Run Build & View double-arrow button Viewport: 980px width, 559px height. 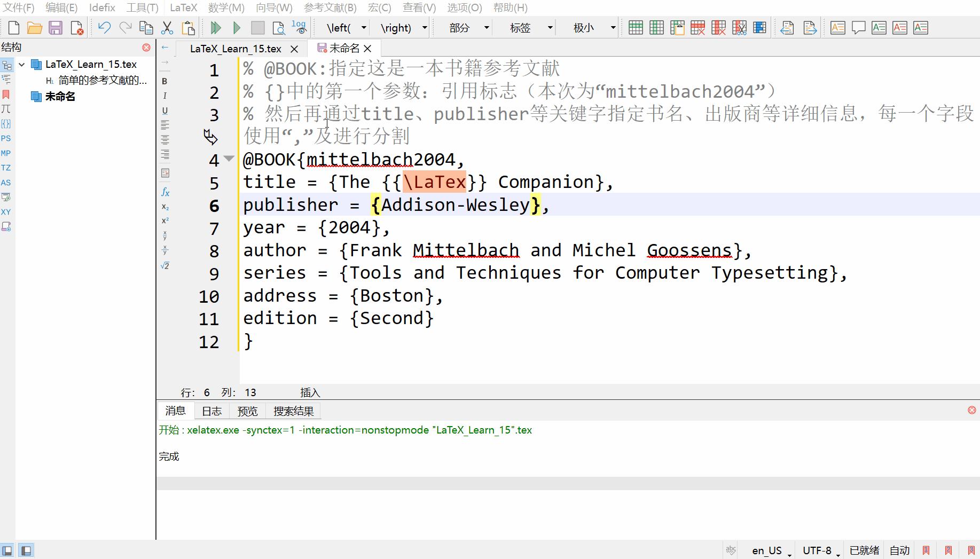pos(216,28)
